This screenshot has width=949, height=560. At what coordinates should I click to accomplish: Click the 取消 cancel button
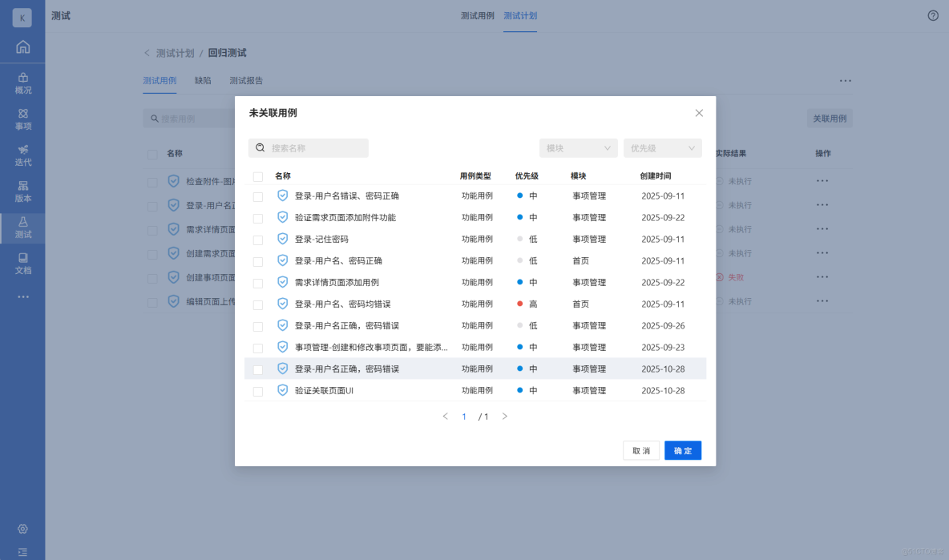point(640,450)
